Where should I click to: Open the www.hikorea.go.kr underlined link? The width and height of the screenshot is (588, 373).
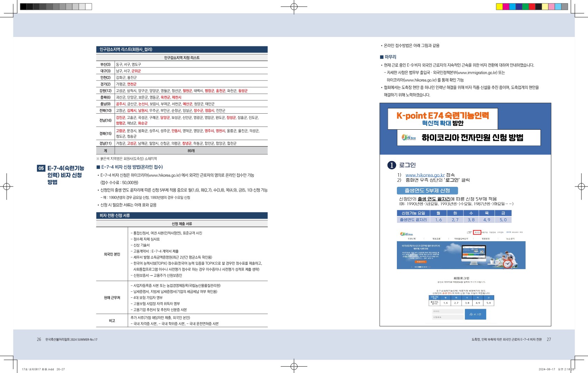(425, 175)
